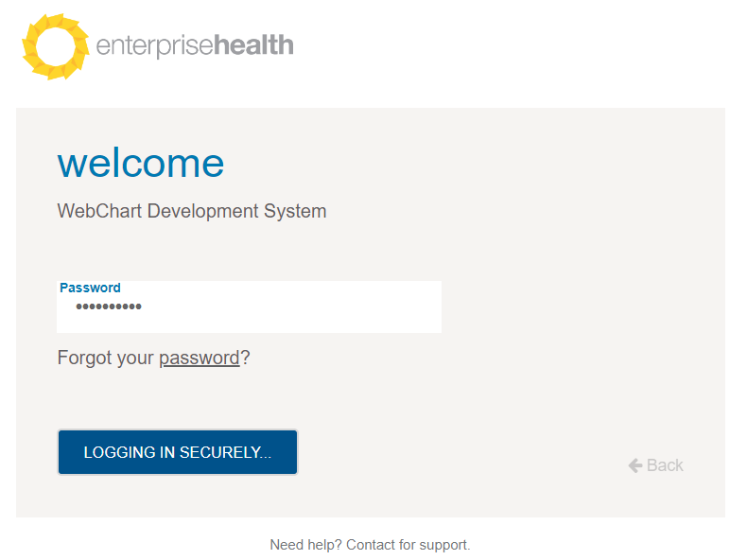
Task: Click the left-pointing Back arrow icon
Action: point(635,465)
